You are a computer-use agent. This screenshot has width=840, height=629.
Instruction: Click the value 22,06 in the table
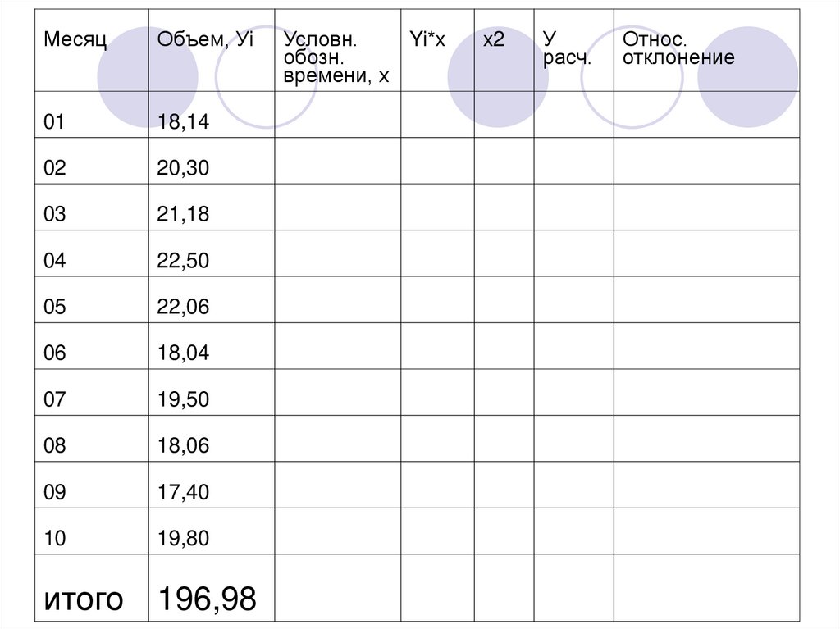pos(185,308)
